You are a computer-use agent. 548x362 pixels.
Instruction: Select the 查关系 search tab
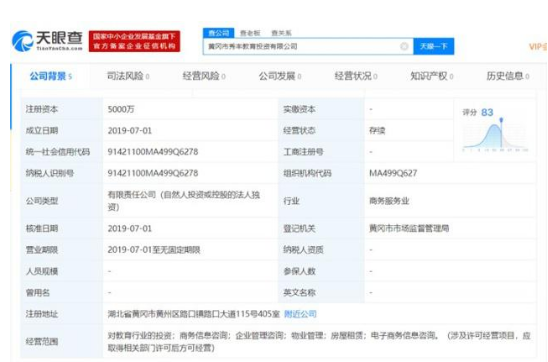(281, 33)
